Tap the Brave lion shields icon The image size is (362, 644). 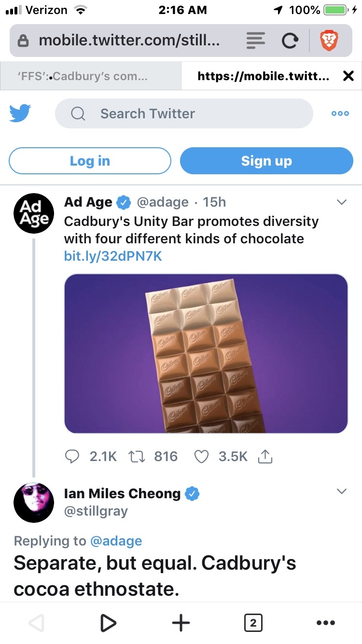pyautogui.click(x=330, y=41)
